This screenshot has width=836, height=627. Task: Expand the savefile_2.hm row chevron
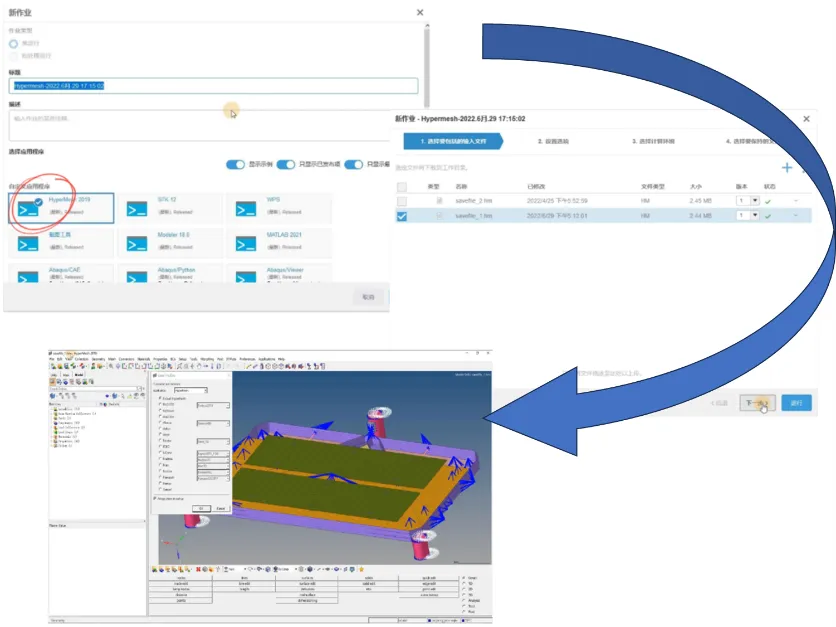796,201
